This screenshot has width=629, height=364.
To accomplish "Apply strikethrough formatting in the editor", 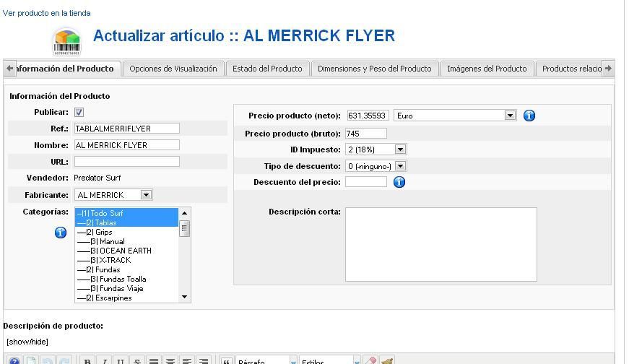I will [x=137, y=361].
